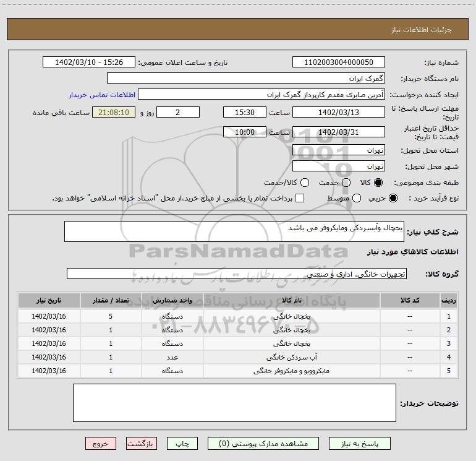The height and width of the screenshot is (461, 476).
Task: Click the validity time field 10:00
Action: (x=245, y=132)
